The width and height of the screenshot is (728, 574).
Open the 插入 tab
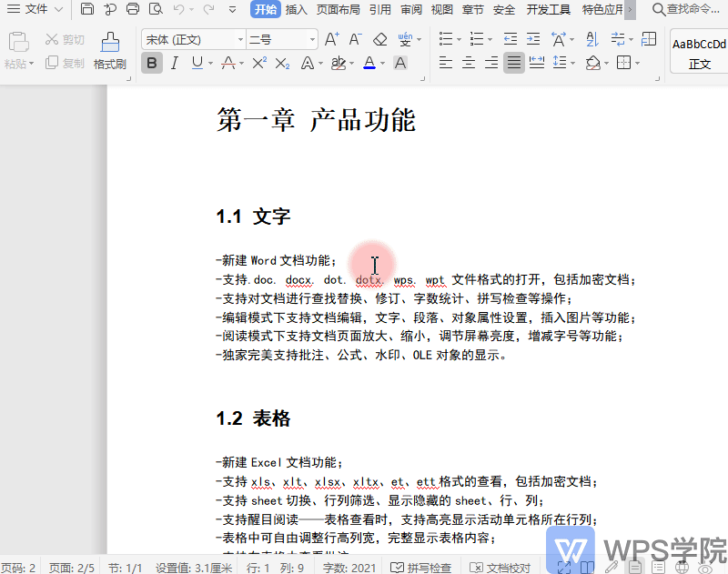(x=297, y=9)
